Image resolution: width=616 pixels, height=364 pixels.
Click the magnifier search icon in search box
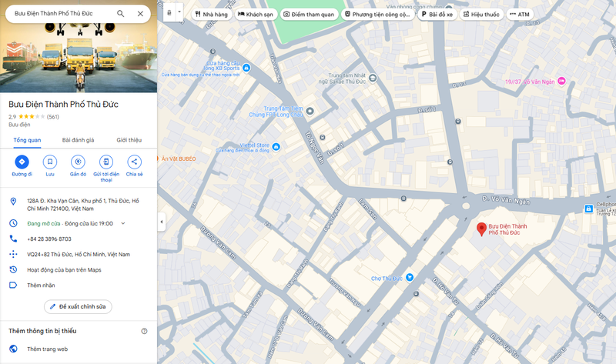point(121,14)
